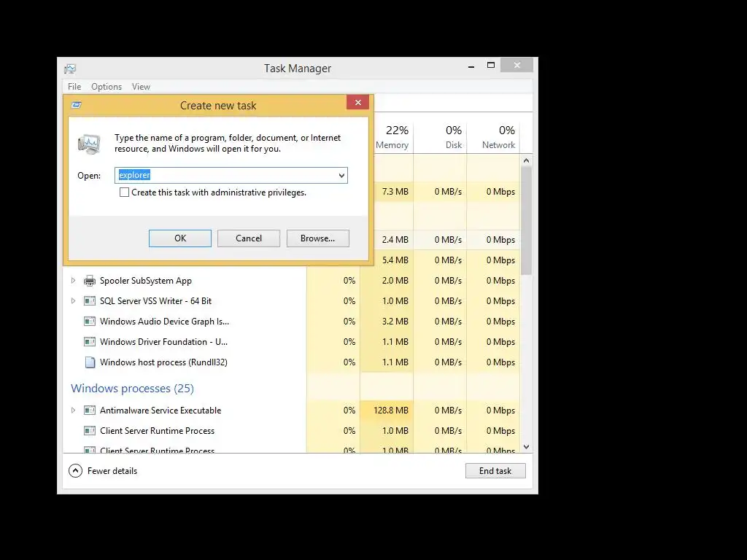Image resolution: width=747 pixels, height=560 pixels.
Task: Click OK in Create new task dialog
Action: coord(180,238)
